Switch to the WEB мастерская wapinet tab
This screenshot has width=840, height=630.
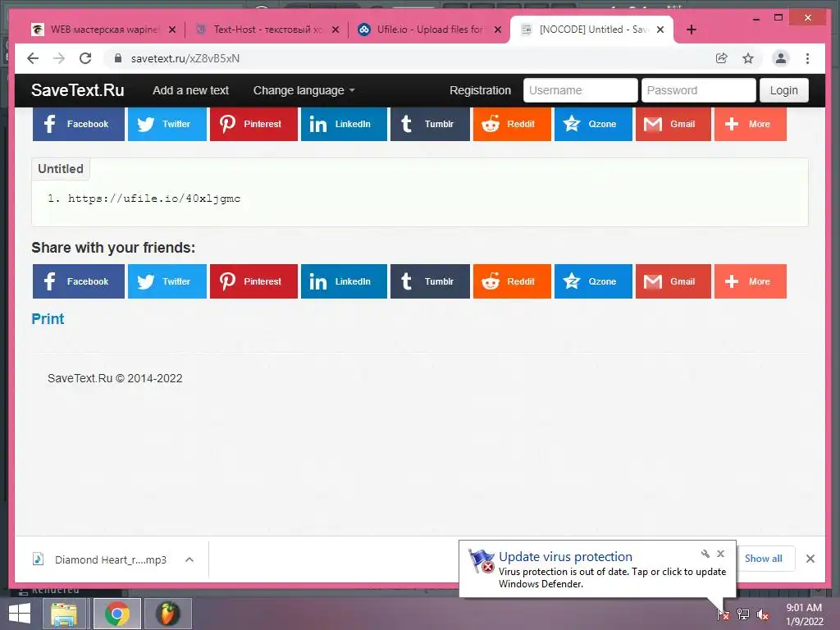104,30
